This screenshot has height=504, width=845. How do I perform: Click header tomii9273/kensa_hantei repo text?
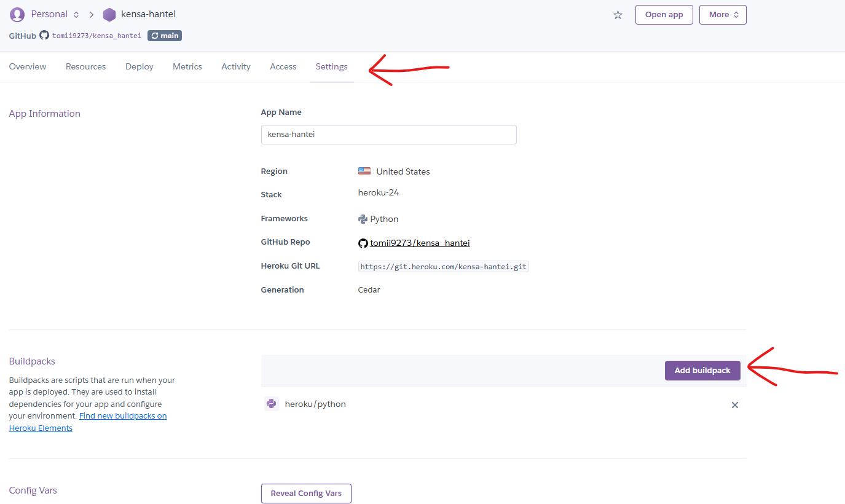coord(96,36)
